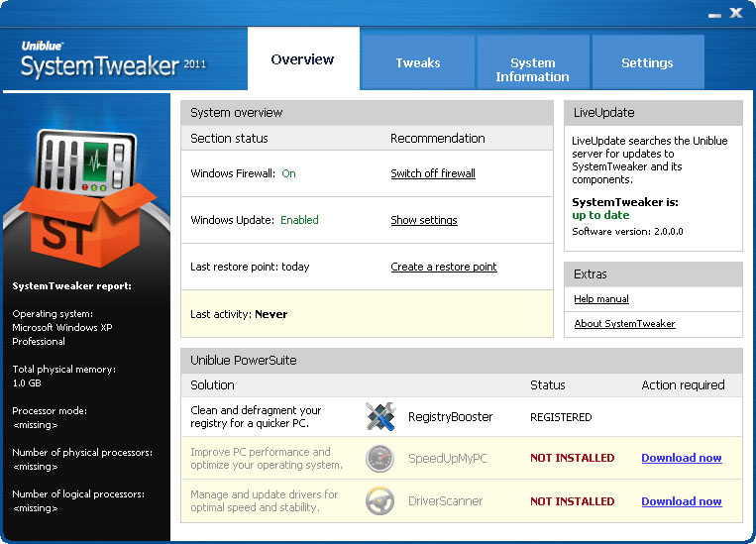Click the Windows Firewall On status
This screenshot has height=544, width=756.
tap(288, 173)
